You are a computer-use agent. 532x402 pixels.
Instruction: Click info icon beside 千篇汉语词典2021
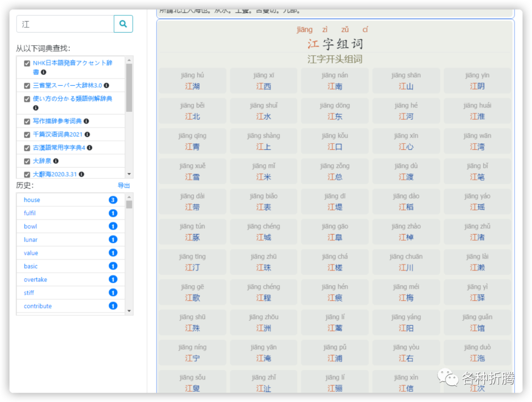(x=87, y=134)
